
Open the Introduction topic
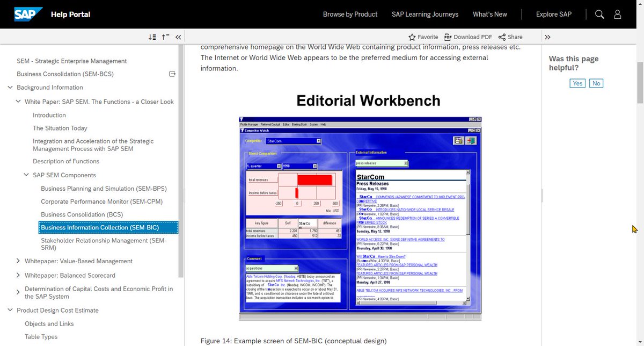49,115
